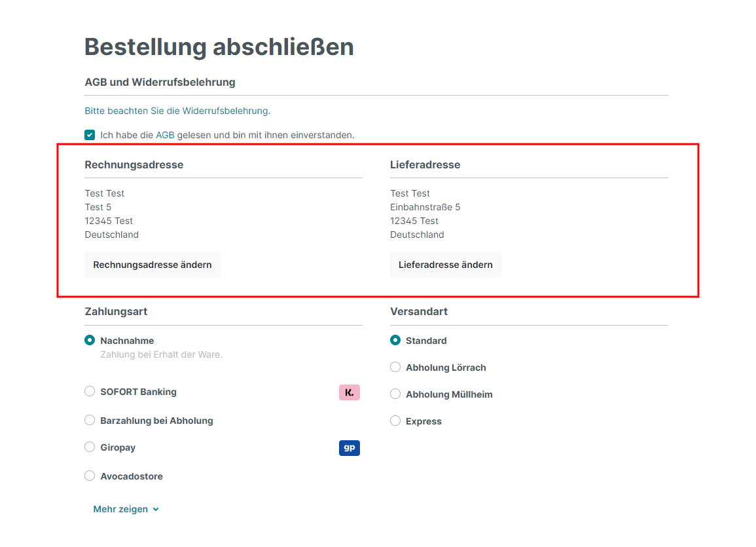Click the Mehr zeigen chevron arrow
Image resolution: width=756 pixels, height=547 pixels.
coord(156,510)
